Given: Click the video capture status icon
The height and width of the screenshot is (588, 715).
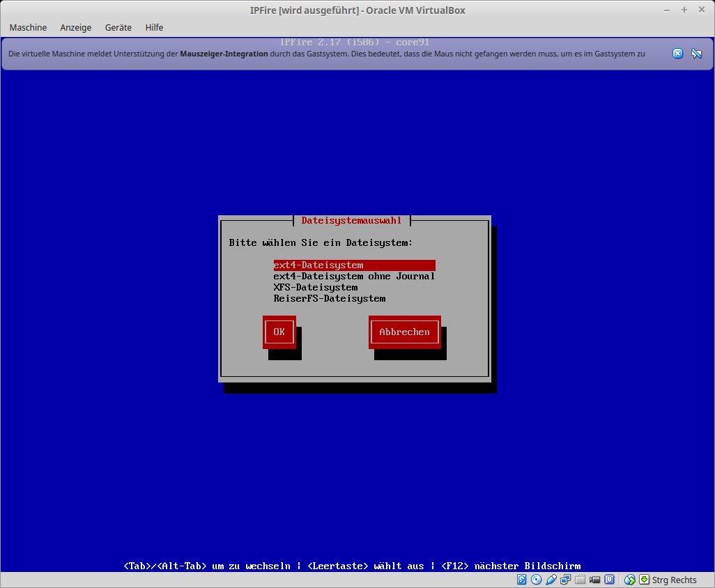Looking at the screenshot, I should [594, 580].
